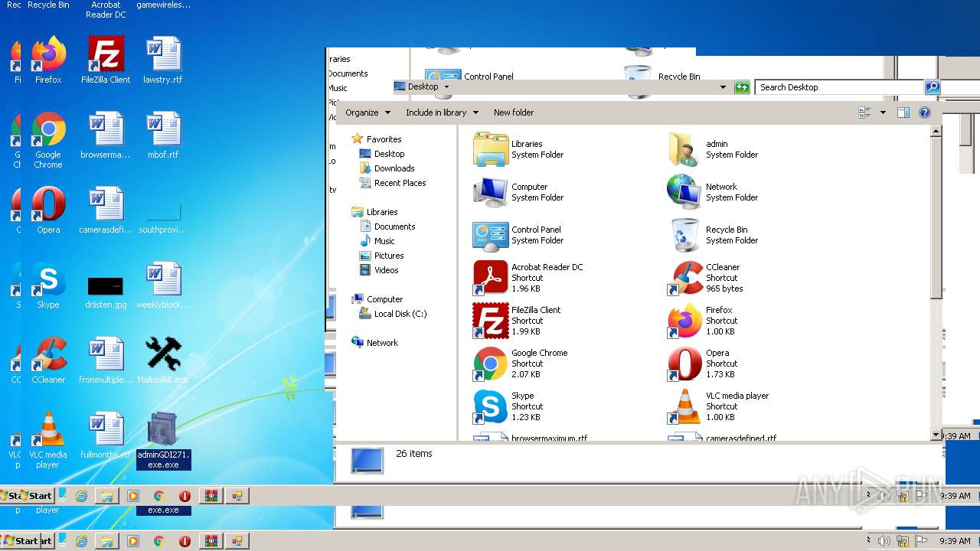Open the Organize dropdown menu
980x551 pixels.
(367, 112)
